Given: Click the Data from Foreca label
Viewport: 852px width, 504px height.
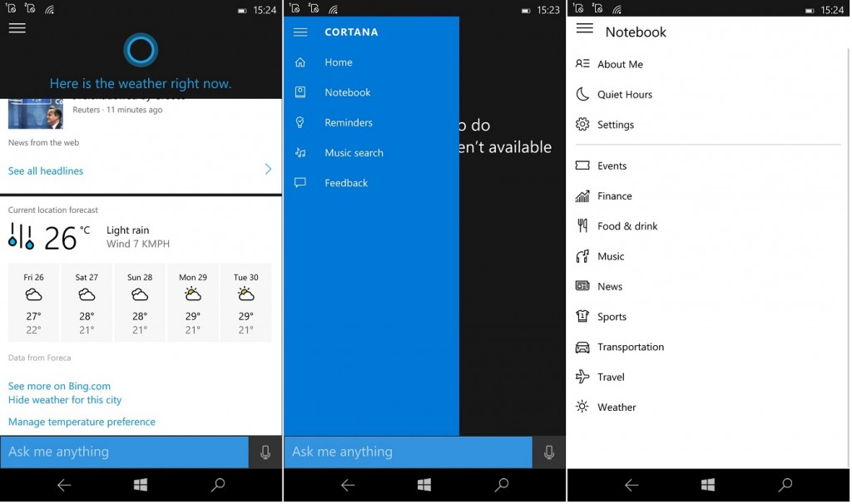Looking at the screenshot, I should (39, 358).
